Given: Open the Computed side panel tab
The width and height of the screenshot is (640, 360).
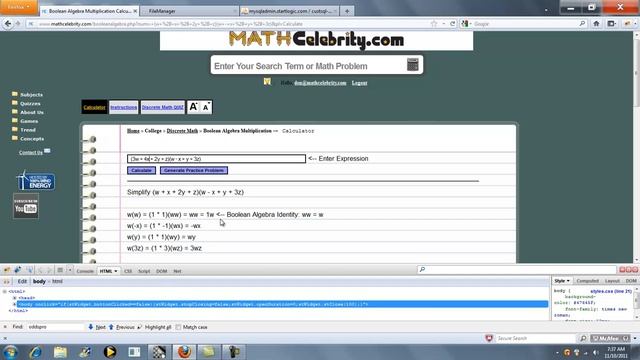Looking at the screenshot, I should coord(587,281).
